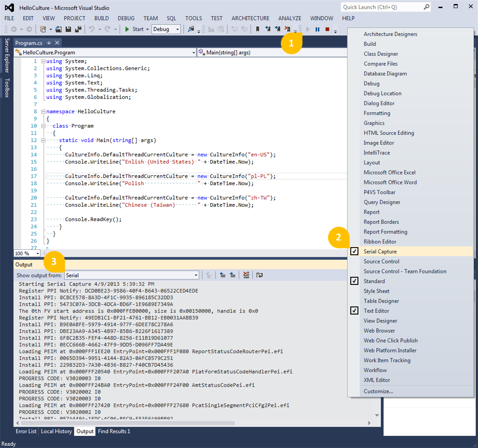Viewport: 478px width, 448px height.
Task: Uncheck the Serial Capture toolbar option
Action: pyautogui.click(x=380, y=252)
